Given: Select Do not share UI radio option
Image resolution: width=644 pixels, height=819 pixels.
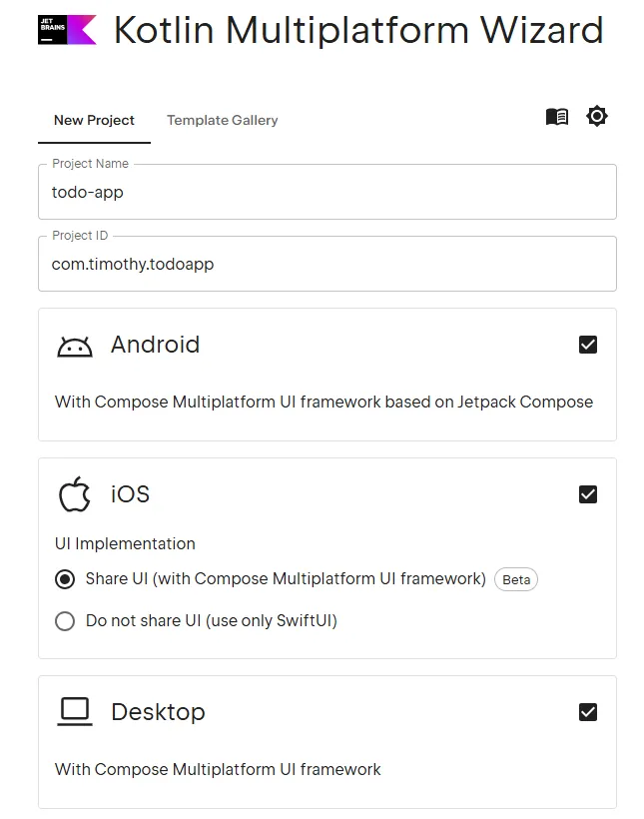Looking at the screenshot, I should [x=65, y=621].
